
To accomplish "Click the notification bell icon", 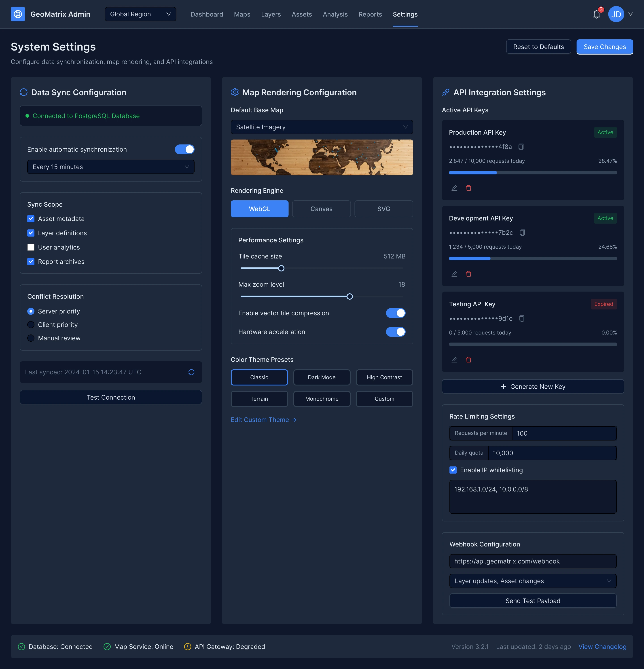I will 596,14.
